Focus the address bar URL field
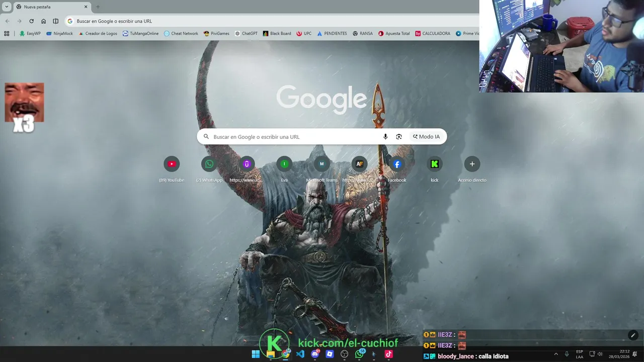Viewport: 644px width, 362px height. pos(272,21)
